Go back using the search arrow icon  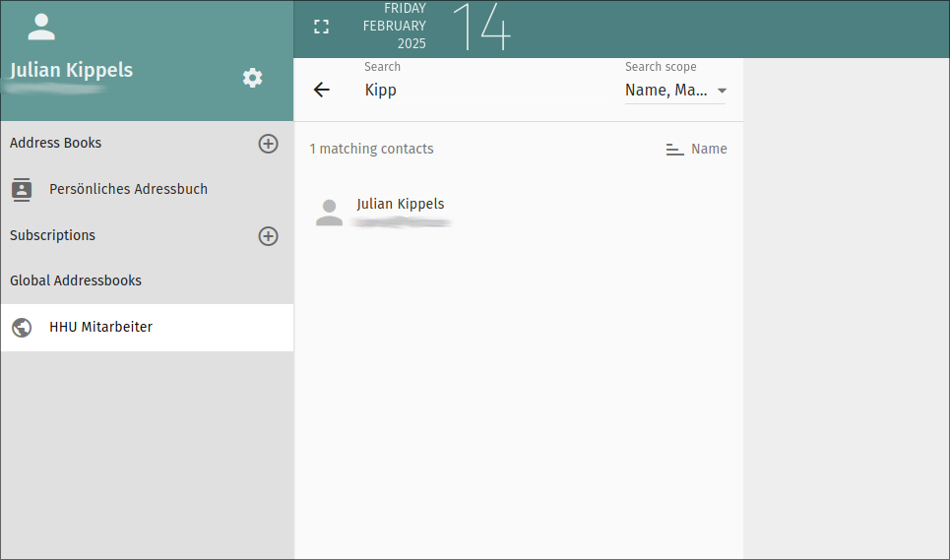321,90
